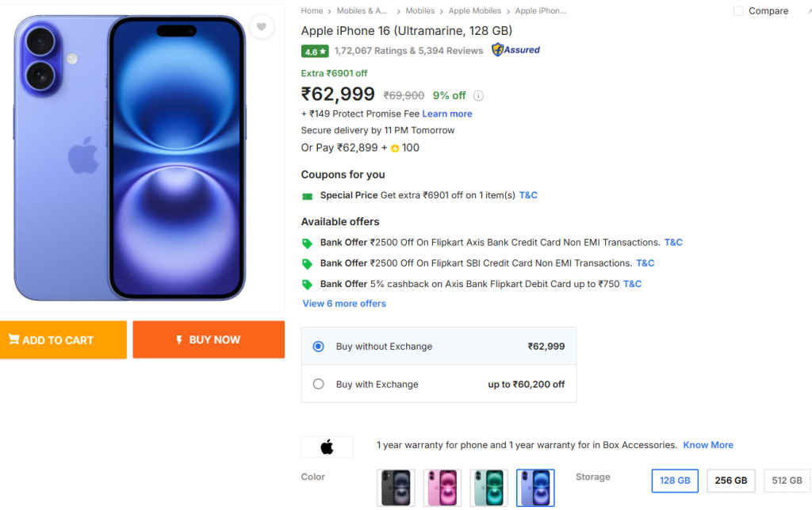Click the Apple brand logo
812x510 pixels.
[327, 447]
